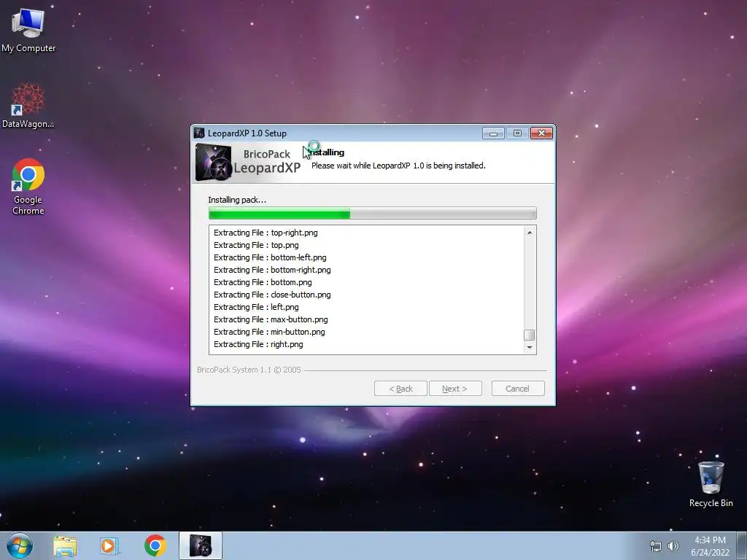Open the volume control in system tray
The height and width of the screenshot is (560, 747).
(673, 546)
